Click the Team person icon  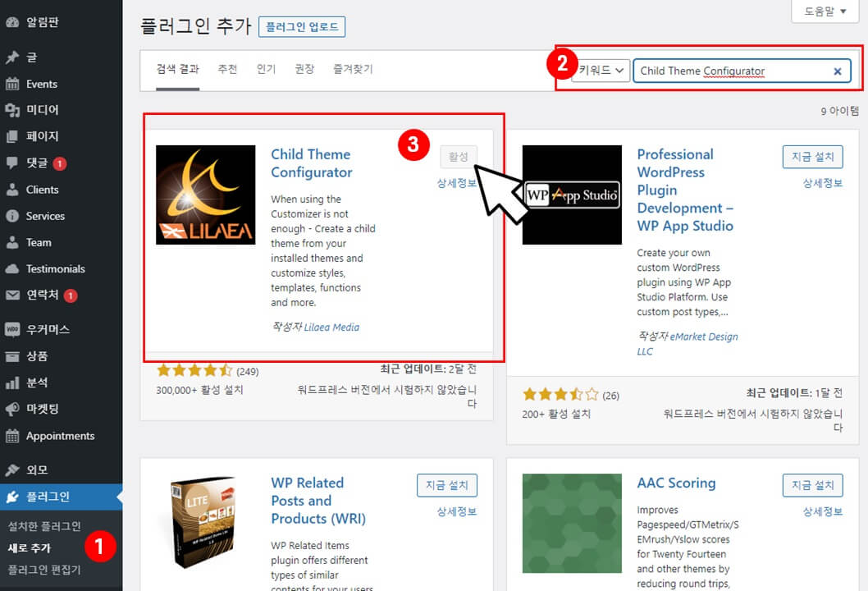12,243
